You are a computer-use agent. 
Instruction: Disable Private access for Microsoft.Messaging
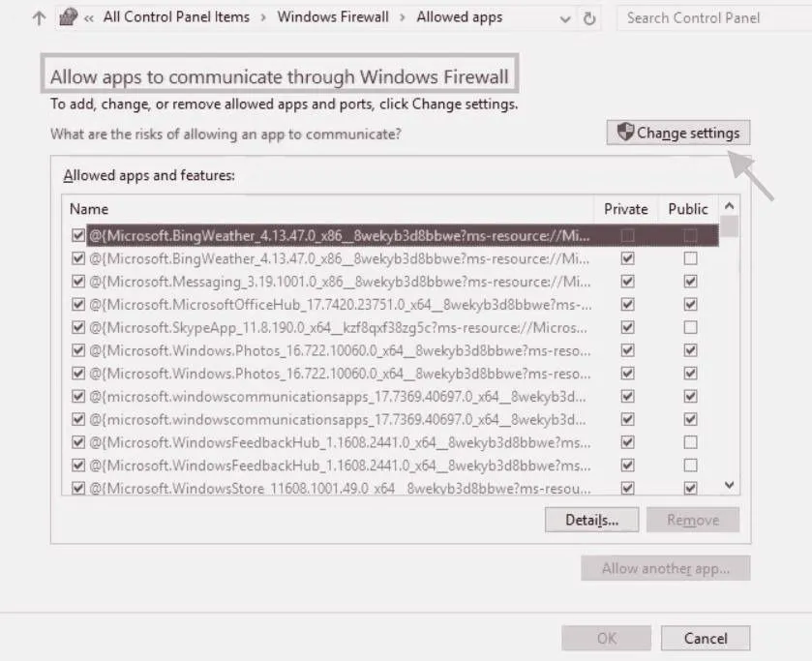626,282
